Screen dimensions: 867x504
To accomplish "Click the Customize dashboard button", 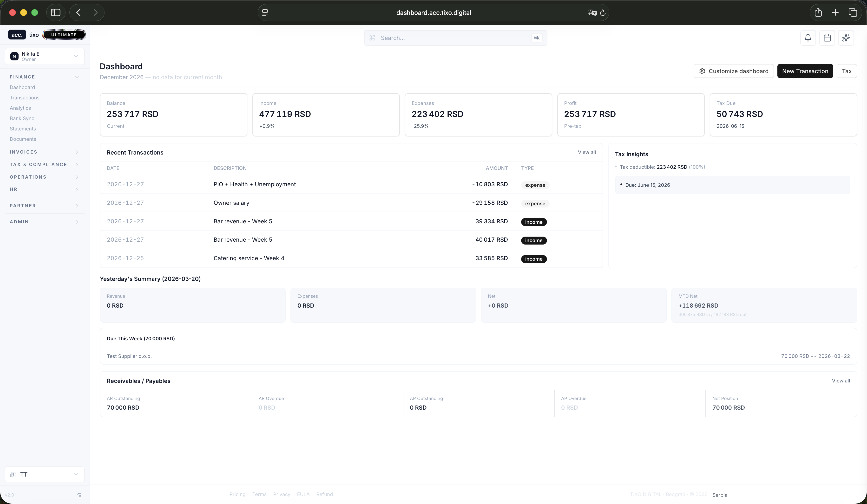I will pos(734,71).
